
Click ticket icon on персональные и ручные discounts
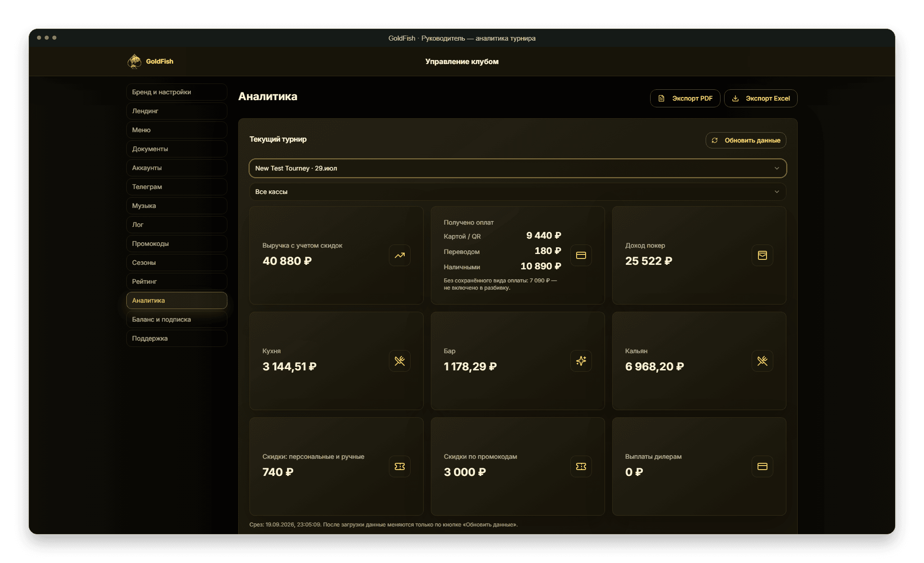[400, 466]
